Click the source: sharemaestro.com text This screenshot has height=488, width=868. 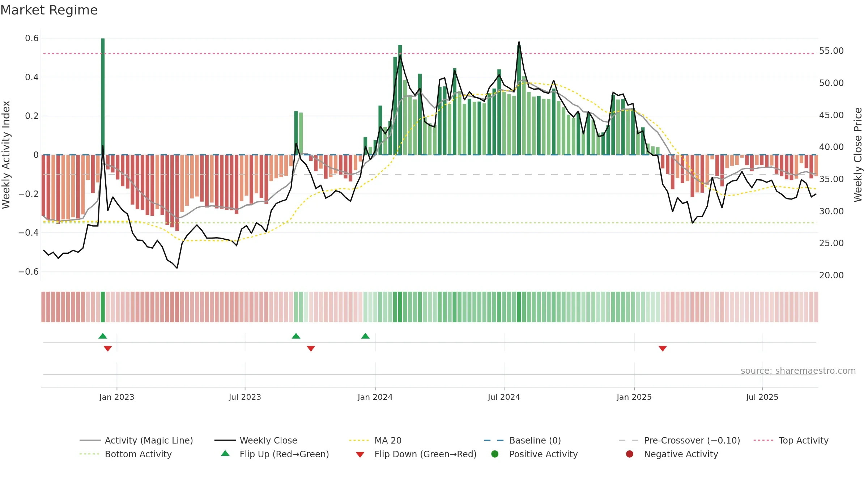point(798,371)
